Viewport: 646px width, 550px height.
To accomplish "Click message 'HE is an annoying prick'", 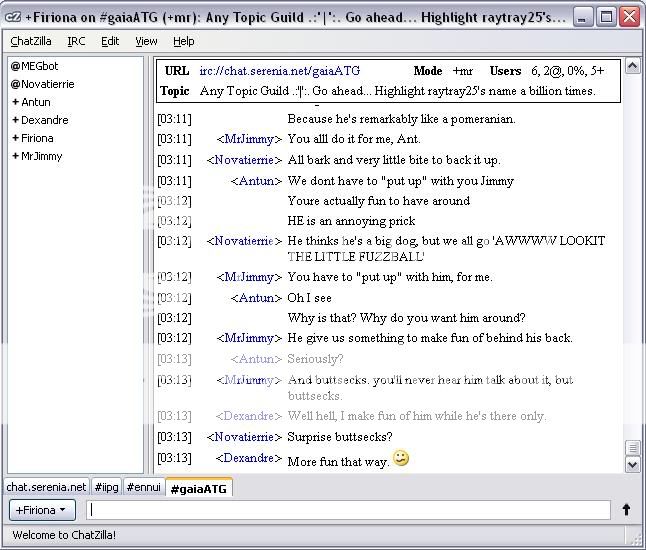I will pyautogui.click(x=351, y=221).
